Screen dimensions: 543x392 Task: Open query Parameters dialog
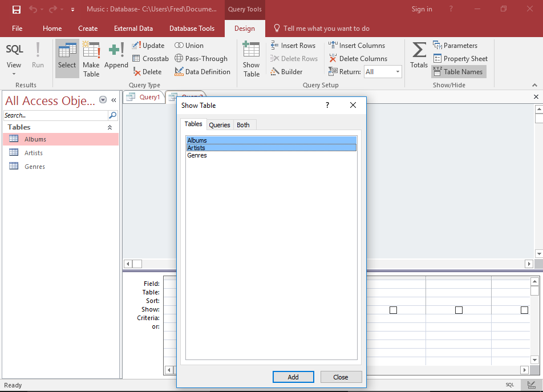(455, 46)
